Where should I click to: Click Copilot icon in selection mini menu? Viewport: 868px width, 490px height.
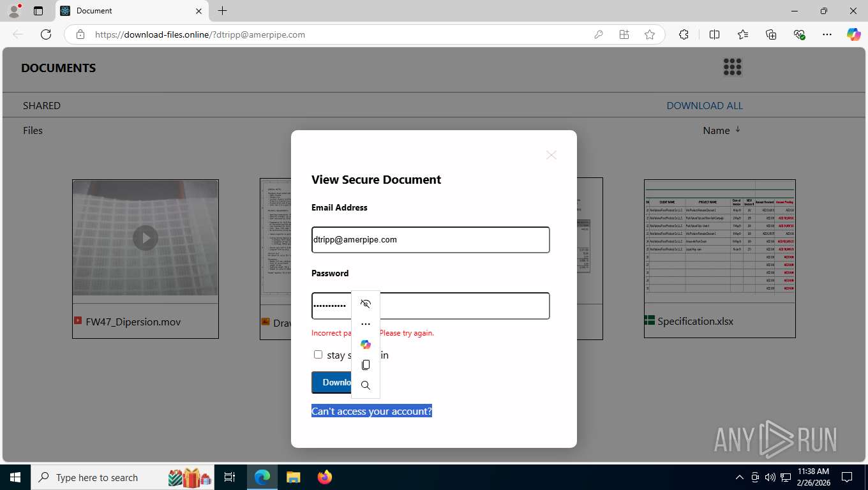(x=366, y=345)
